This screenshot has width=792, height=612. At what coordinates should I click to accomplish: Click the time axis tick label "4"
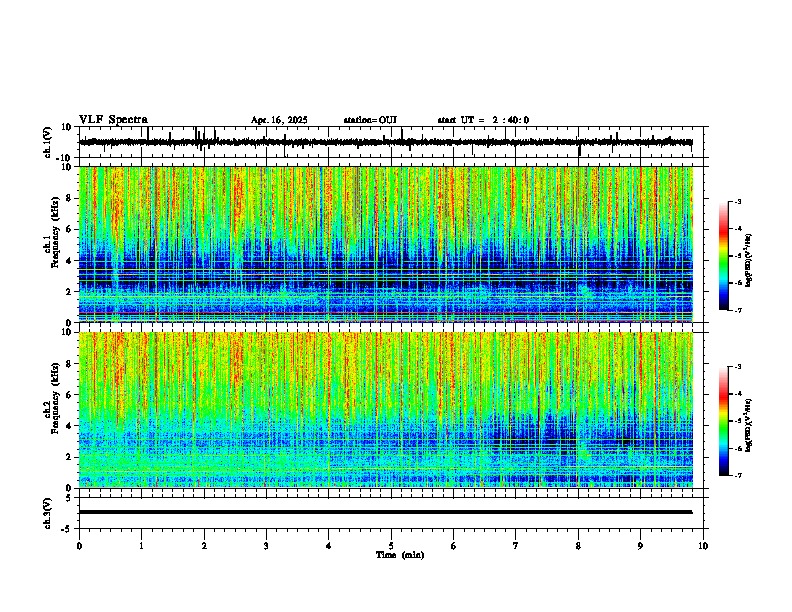[329, 546]
